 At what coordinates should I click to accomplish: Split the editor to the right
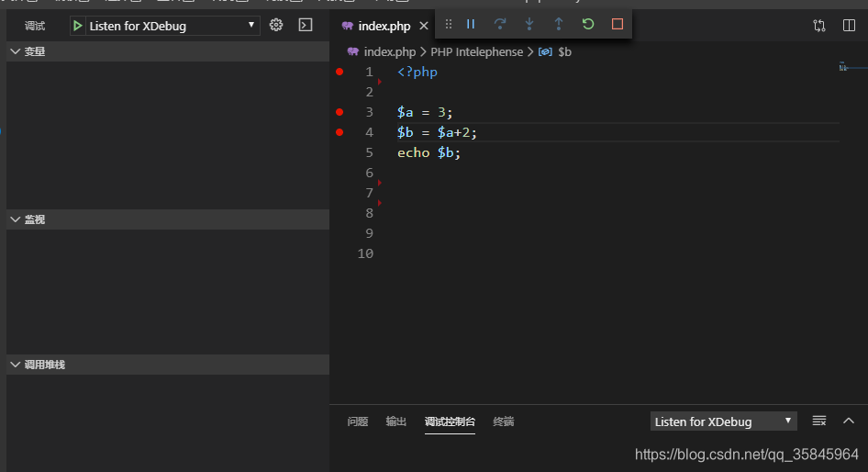pyautogui.click(x=849, y=26)
